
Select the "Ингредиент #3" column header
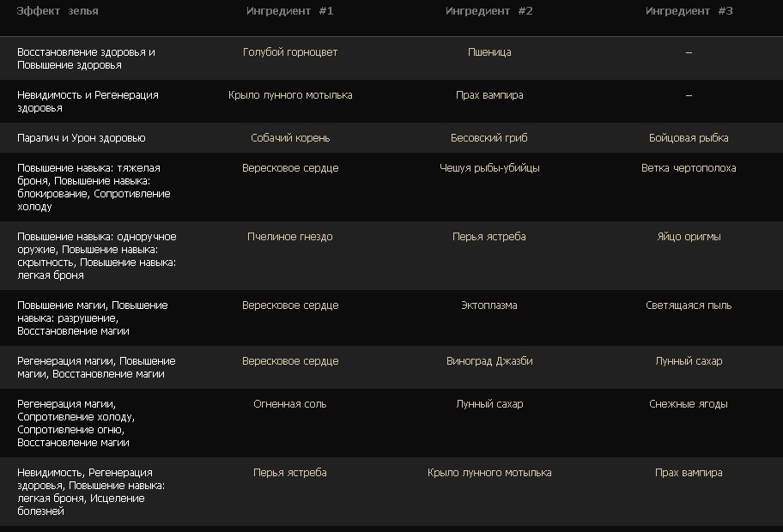pyautogui.click(x=689, y=11)
